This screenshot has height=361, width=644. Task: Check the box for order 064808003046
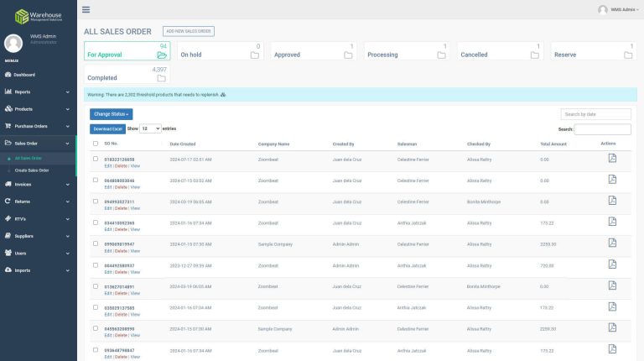pos(96,180)
